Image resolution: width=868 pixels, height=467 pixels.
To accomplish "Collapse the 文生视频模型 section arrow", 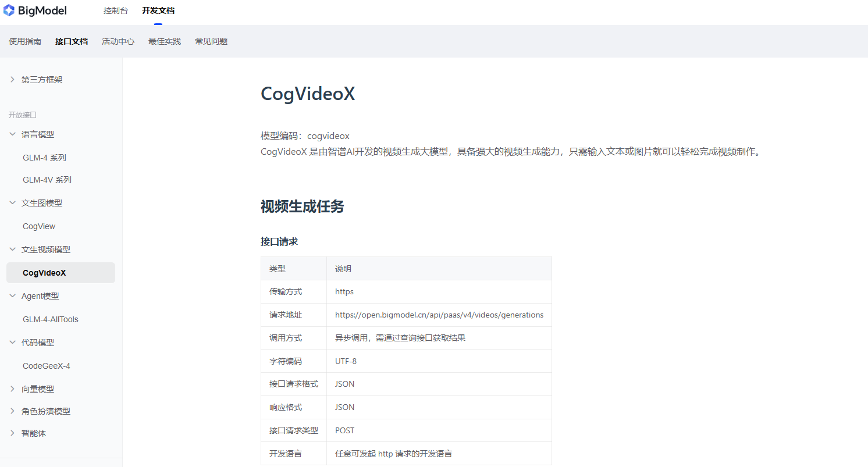I will point(13,249).
